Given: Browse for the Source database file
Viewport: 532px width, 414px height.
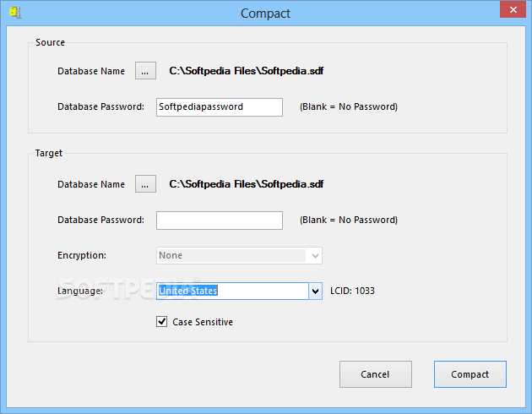Looking at the screenshot, I should pos(144,72).
